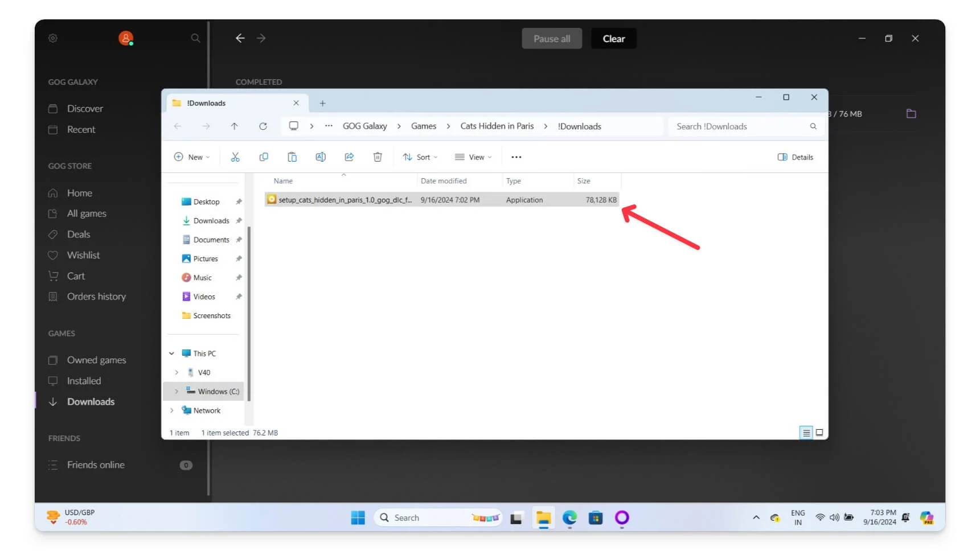Image resolution: width=980 pixels, height=551 pixels.
Task: Open the Sort dropdown menu
Action: coord(420,157)
